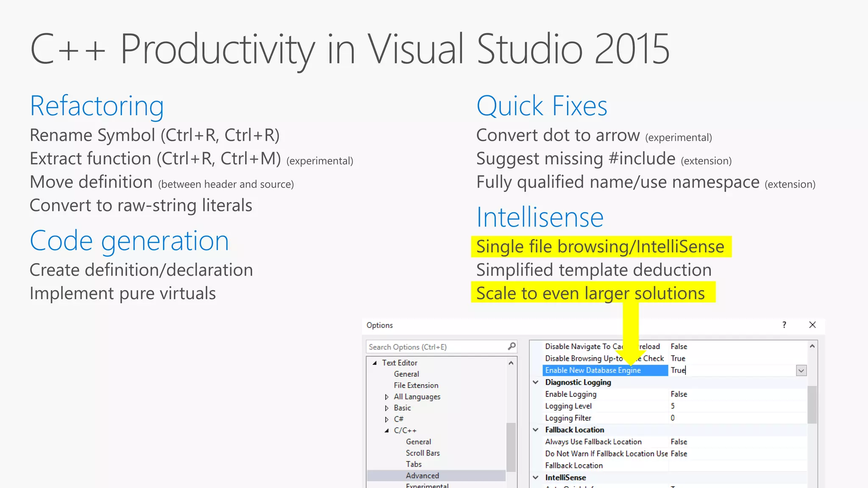Select Scroll Bars under C/C++
868x488 pixels.
tap(423, 453)
